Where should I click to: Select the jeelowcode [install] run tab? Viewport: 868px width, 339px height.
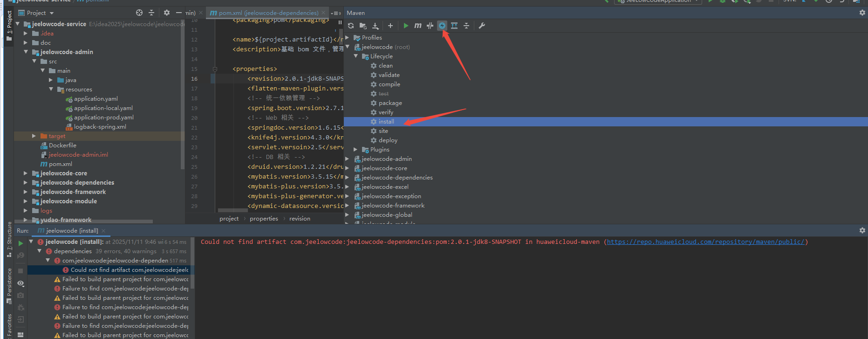click(72, 231)
